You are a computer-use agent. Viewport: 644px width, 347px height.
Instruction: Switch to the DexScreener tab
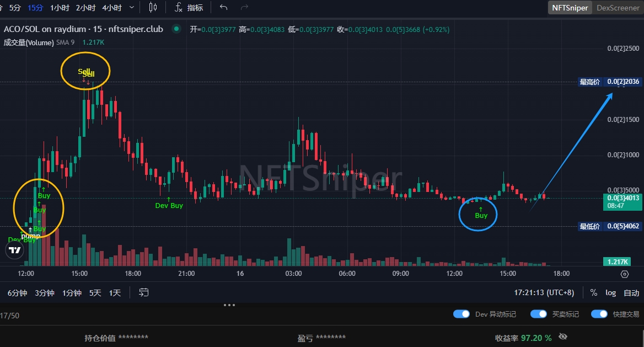[x=618, y=8]
